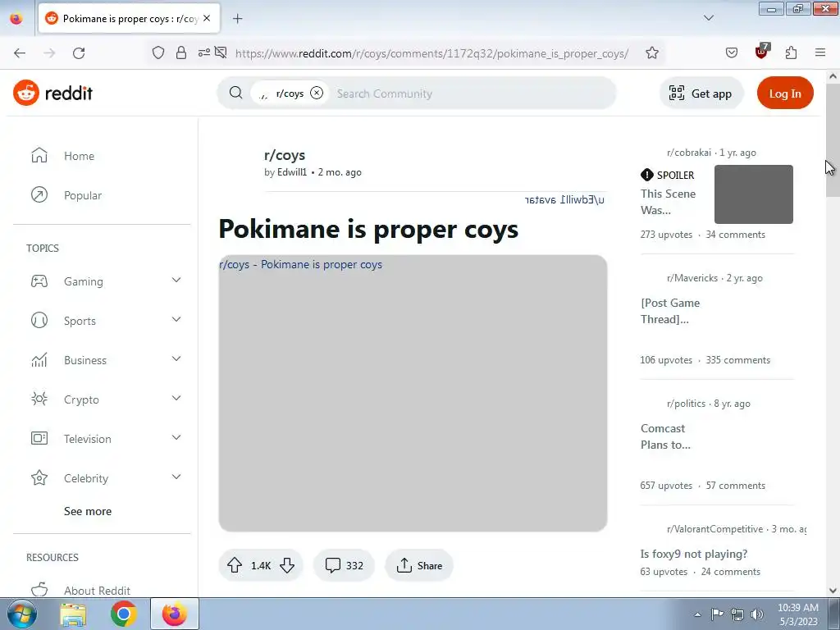The height and width of the screenshot is (630, 840).
Task: Click the Share button
Action: pyautogui.click(x=419, y=565)
